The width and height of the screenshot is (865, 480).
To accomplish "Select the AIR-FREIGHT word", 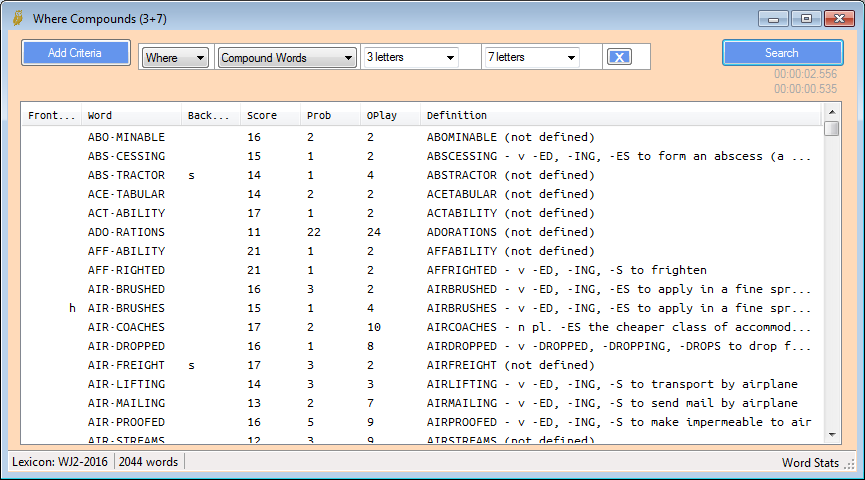I will tap(126, 365).
